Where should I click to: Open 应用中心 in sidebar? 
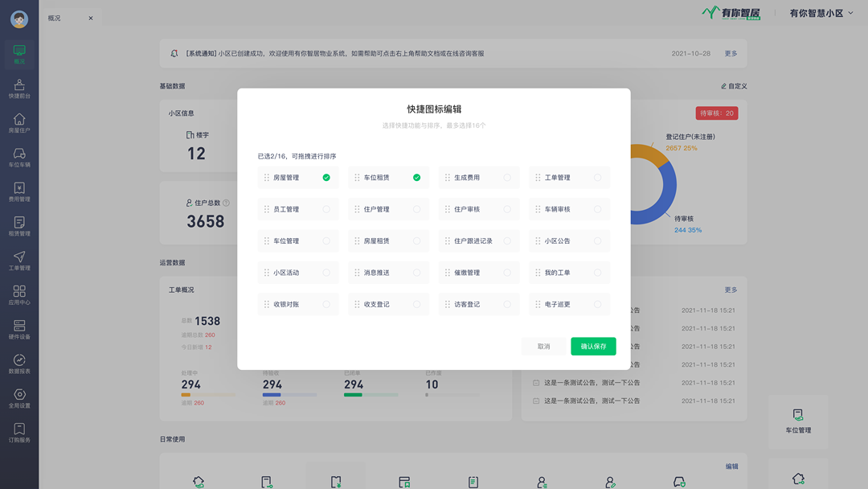coord(19,295)
